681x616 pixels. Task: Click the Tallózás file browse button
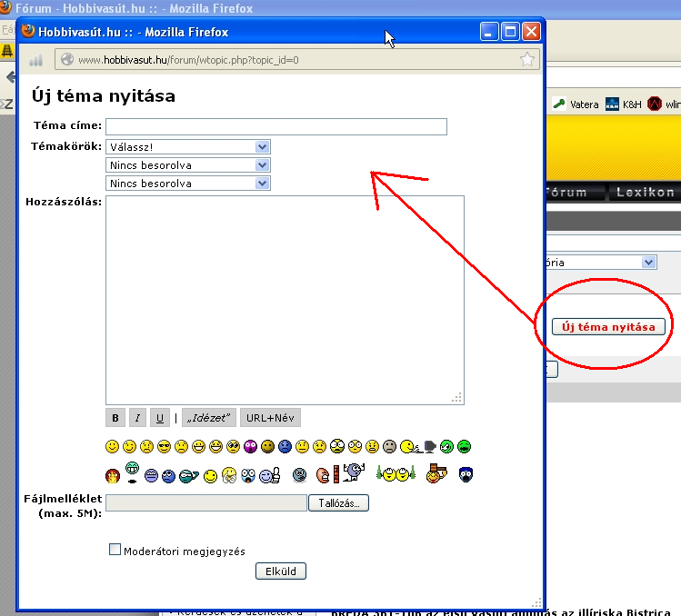(x=339, y=502)
